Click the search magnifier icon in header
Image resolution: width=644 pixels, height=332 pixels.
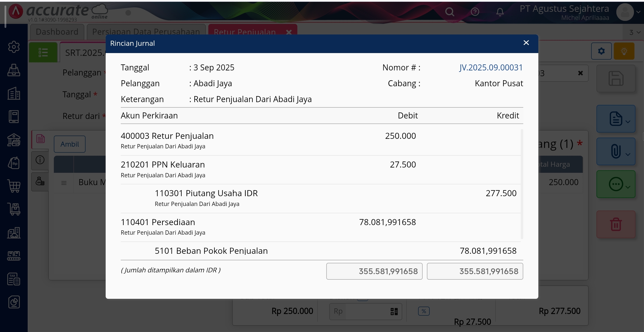point(450,12)
